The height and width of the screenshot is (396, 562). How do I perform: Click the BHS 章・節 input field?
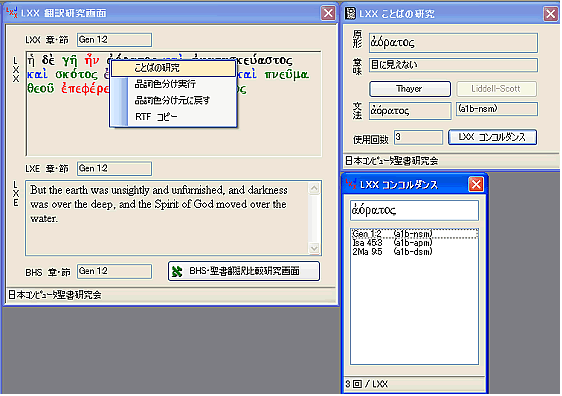point(114,271)
